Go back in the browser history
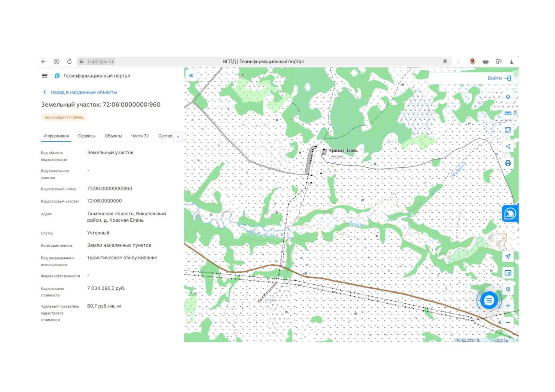Screen dimensions: 555x392 pos(43,62)
